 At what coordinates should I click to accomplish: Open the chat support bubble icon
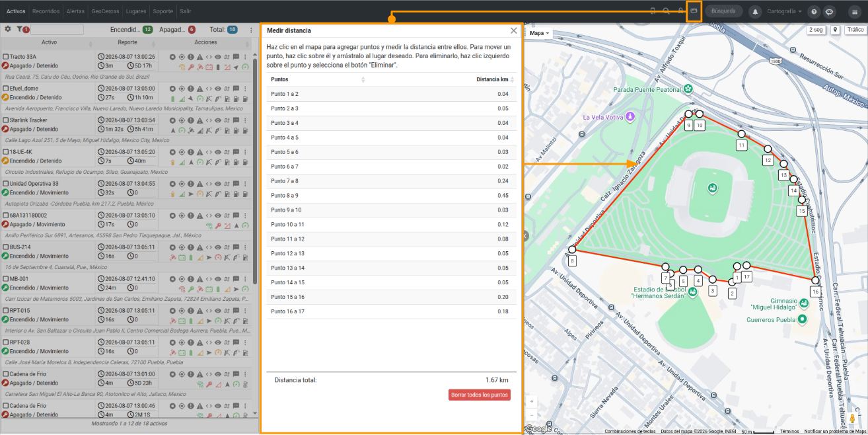[829, 11]
